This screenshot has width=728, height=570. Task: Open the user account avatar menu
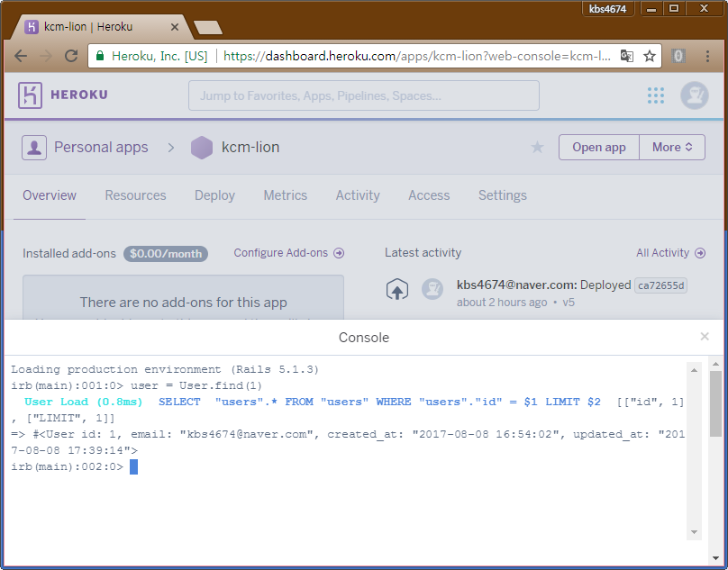coord(694,95)
